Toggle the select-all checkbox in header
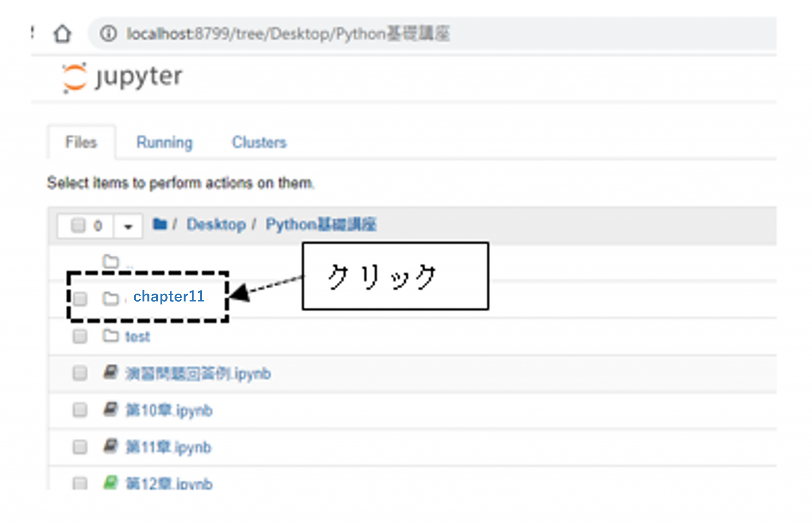 coord(78,225)
